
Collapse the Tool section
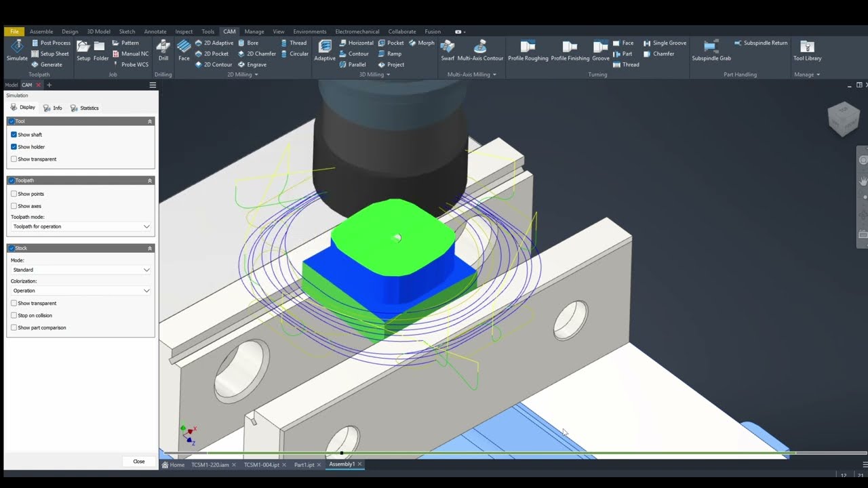150,121
